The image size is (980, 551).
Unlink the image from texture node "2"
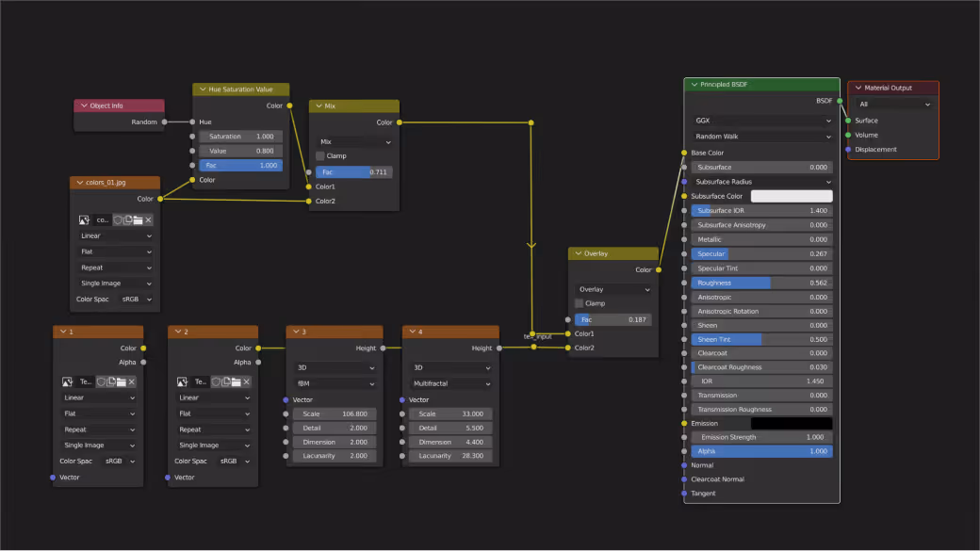pyautogui.click(x=246, y=381)
